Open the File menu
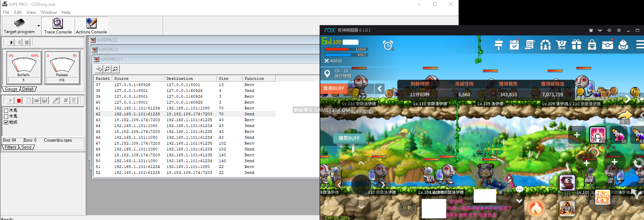This screenshot has height=220, width=644. click(6, 12)
